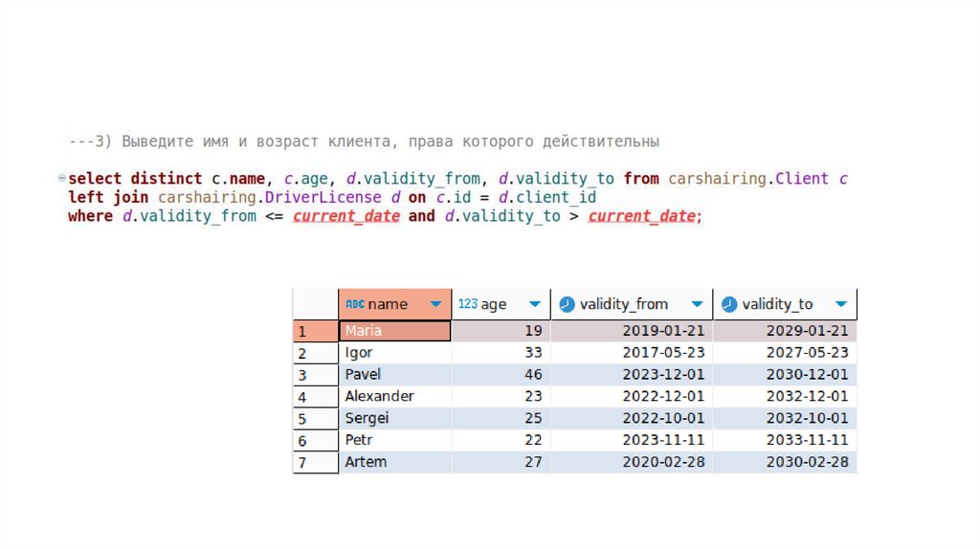Image resolution: width=980 pixels, height=549 pixels.
Task: Click the ABC type icon in name header
Action: [x=354, y=304]
